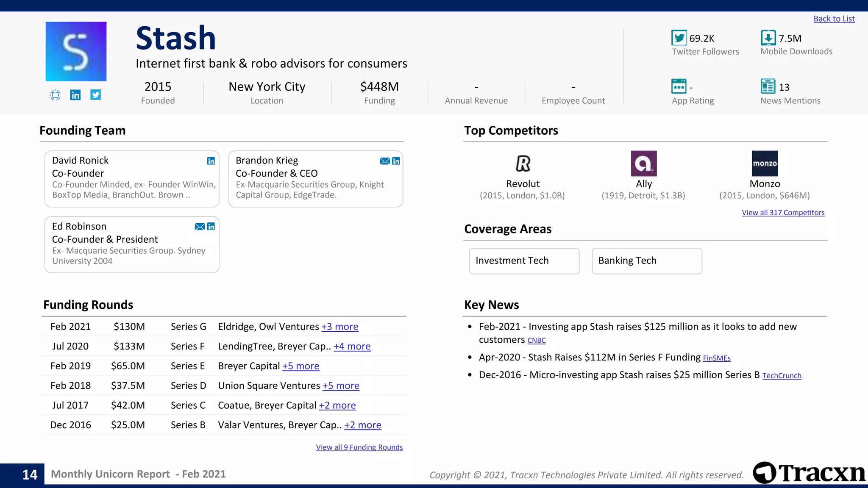Click Brandon Krieg name
This screenshot has height=488, width=868.
tap(267, 161)
